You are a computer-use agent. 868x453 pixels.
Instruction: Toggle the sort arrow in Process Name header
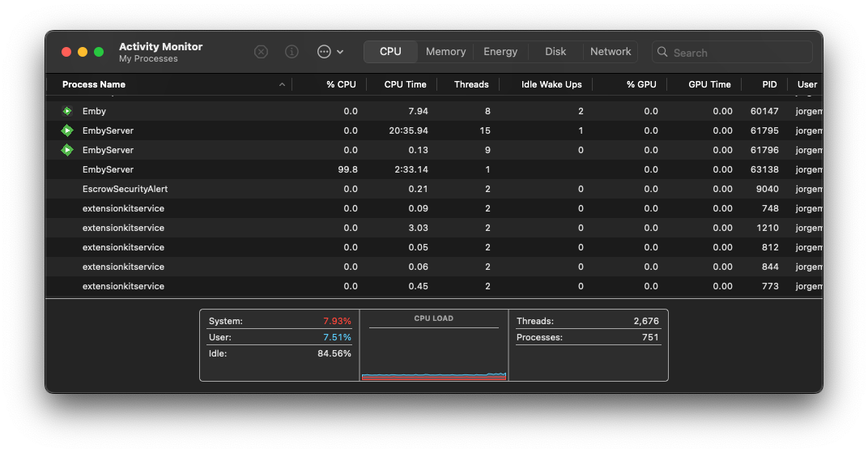[282, 85]
